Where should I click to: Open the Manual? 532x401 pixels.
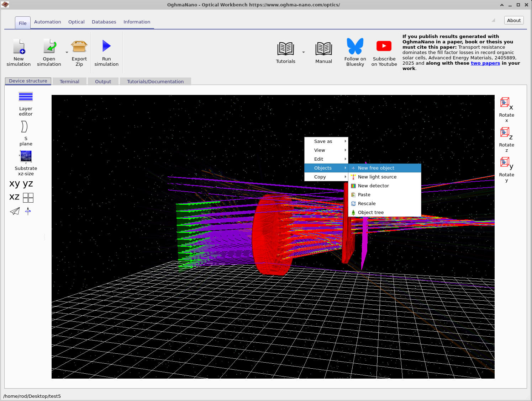[323, 52]
